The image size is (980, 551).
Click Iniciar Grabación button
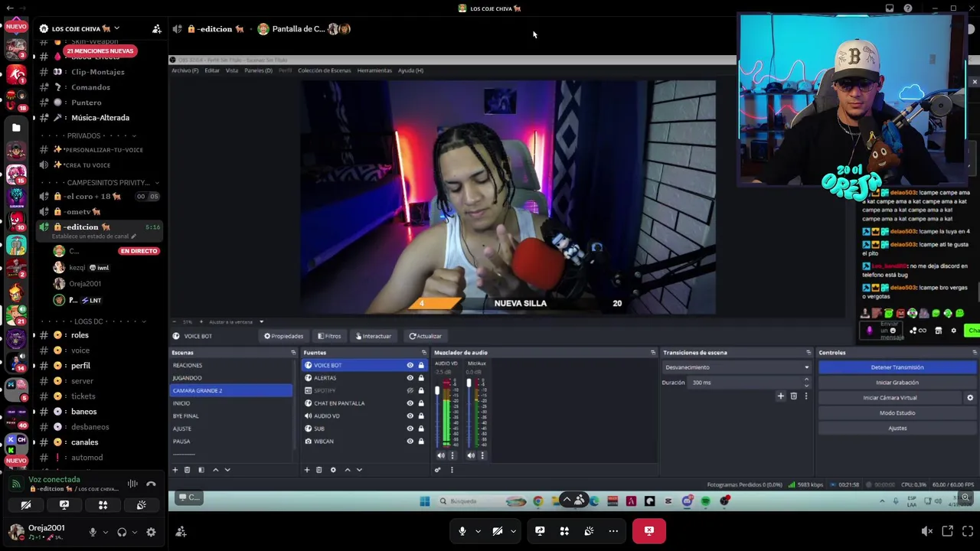click(897, 383)
